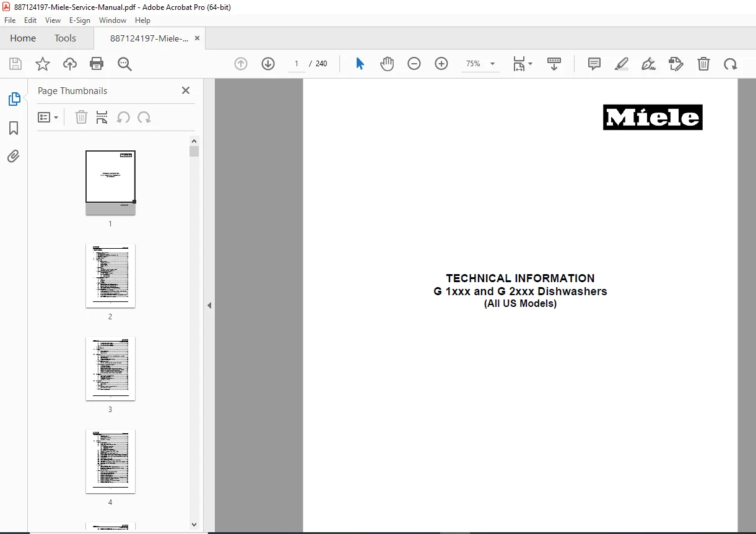Click the Save file icon
Screen dimensions: 756x534
15,64
